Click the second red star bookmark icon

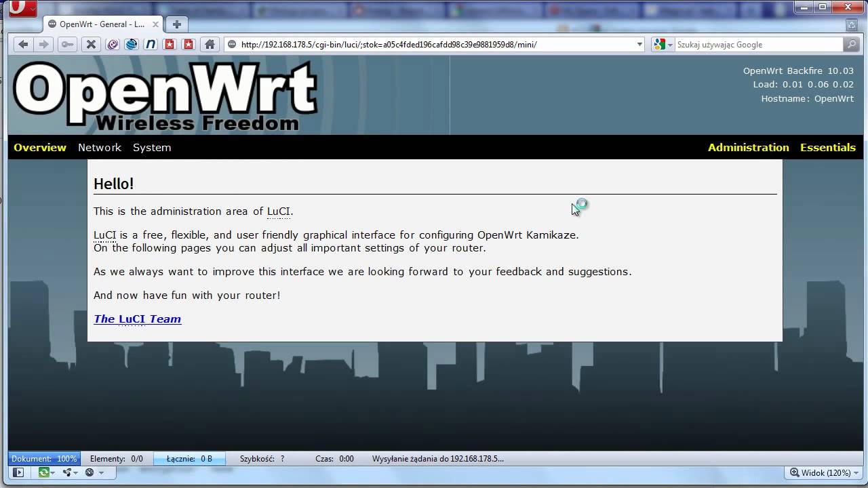click(x=189, y=44)
